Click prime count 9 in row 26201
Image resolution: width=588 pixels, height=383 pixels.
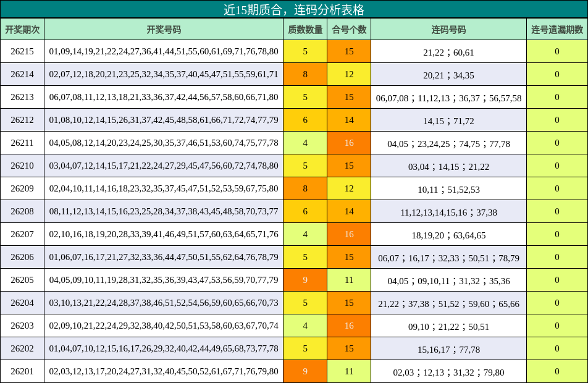pos(305,372)
